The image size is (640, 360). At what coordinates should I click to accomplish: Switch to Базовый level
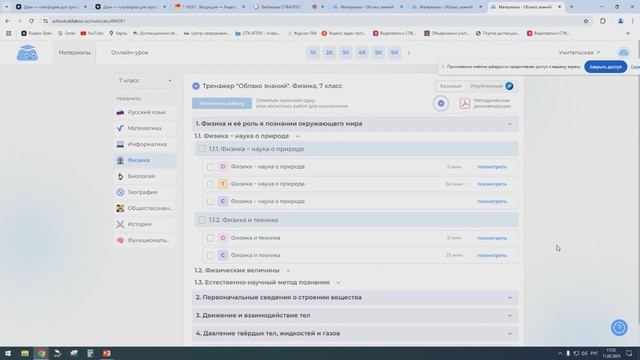click(451, 86)
